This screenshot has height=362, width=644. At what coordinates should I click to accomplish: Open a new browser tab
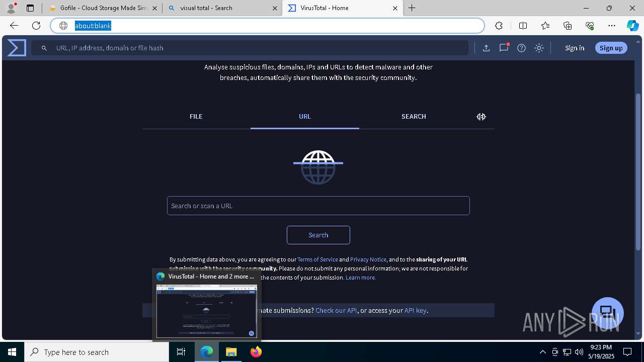pos(412,8)
